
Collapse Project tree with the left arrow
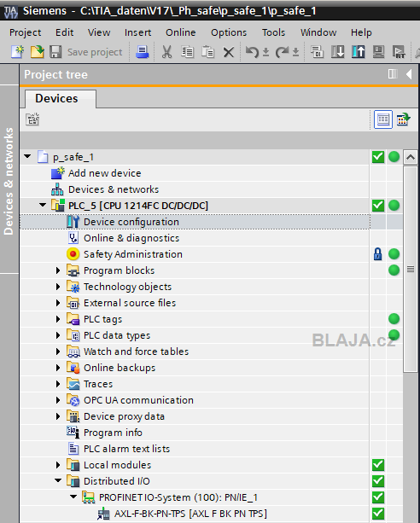pos(409,74)
